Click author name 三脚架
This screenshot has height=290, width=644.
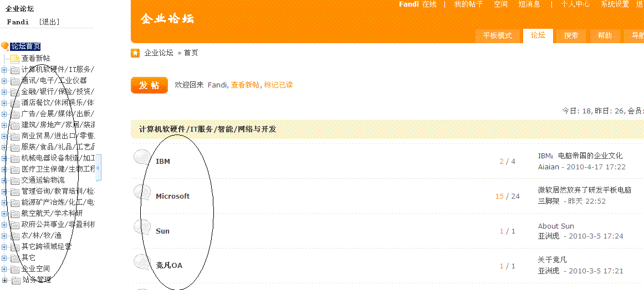pyautogui.click(x=549, y=201)
